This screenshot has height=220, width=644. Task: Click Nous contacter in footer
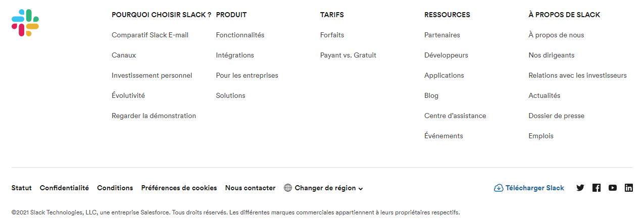pyautogui.click(x=250, y=188)
